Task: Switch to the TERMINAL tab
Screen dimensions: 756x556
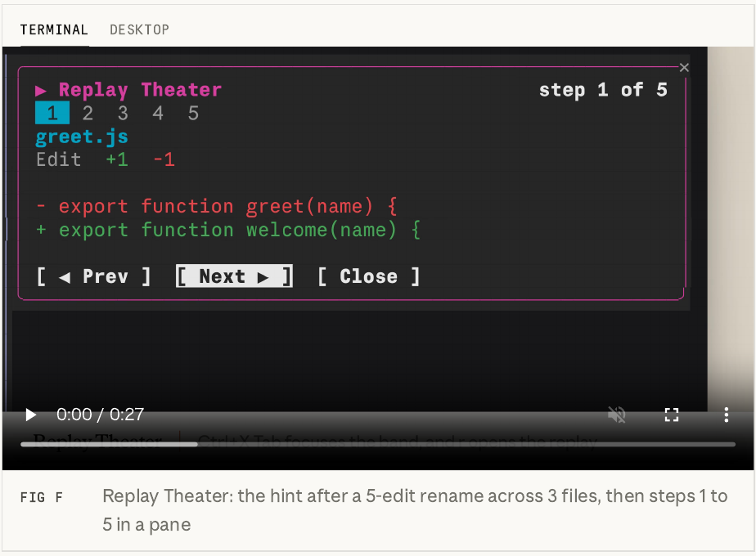Action: 54,30
